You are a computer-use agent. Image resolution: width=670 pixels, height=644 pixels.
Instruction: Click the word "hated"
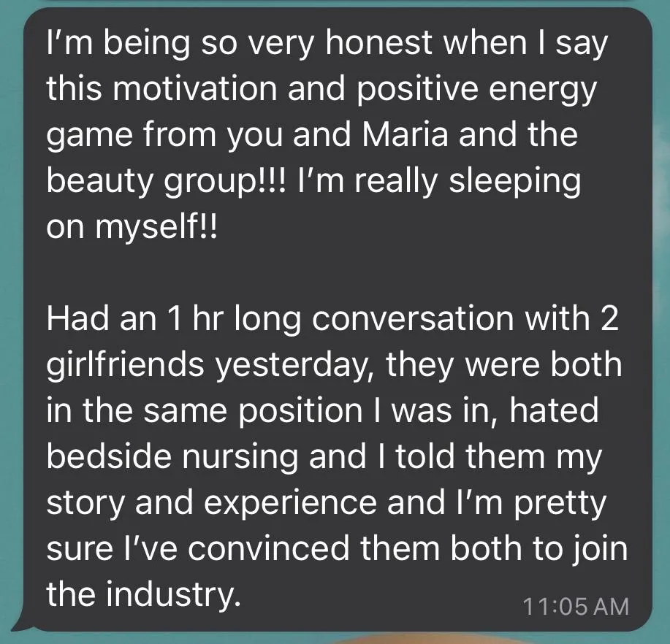pyautogui.click(x=553, y=410)
